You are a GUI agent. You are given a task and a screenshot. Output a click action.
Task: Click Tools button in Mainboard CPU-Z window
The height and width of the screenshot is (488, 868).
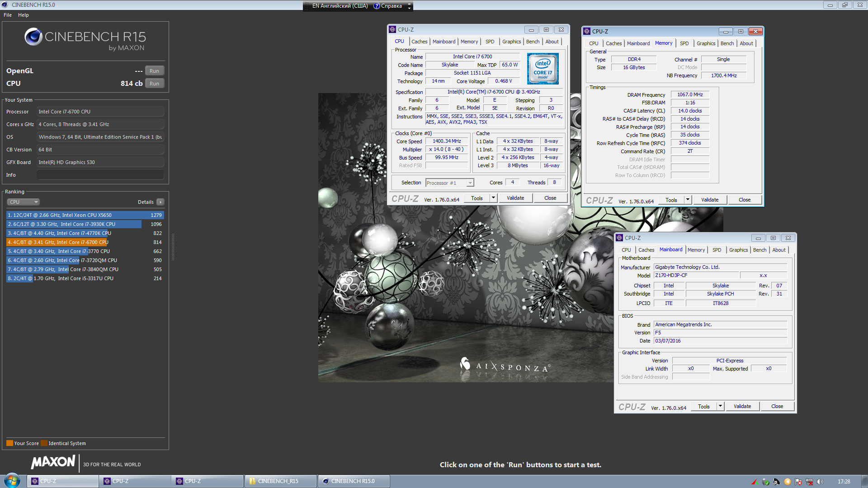pos(704,406)
